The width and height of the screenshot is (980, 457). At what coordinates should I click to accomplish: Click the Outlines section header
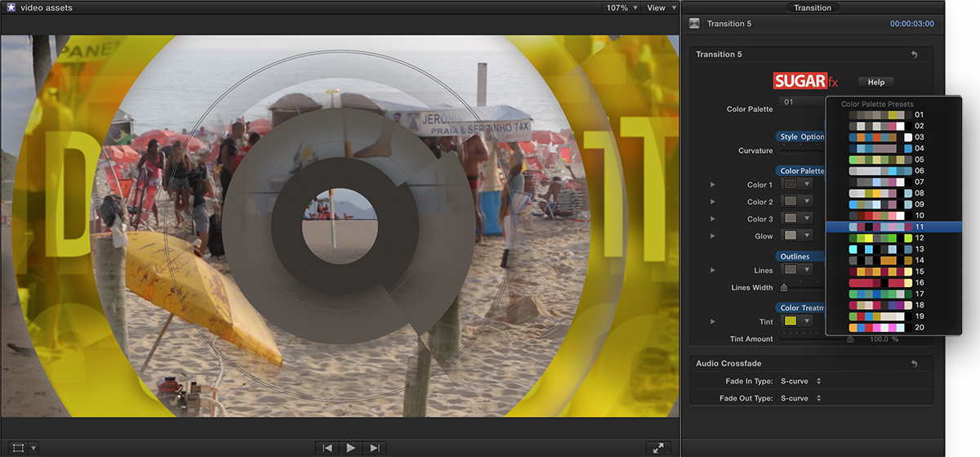pyautogui.click(x=800, y=257)
